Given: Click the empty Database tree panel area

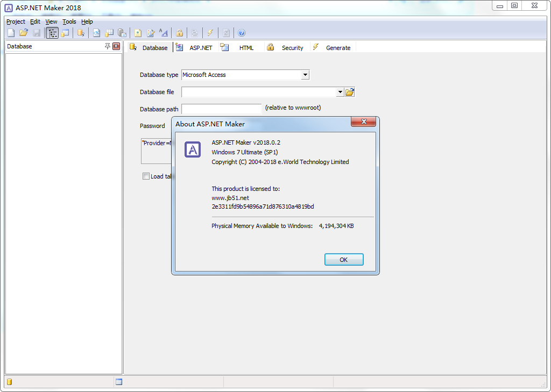Looking at the screenshot, I should 63,213.
